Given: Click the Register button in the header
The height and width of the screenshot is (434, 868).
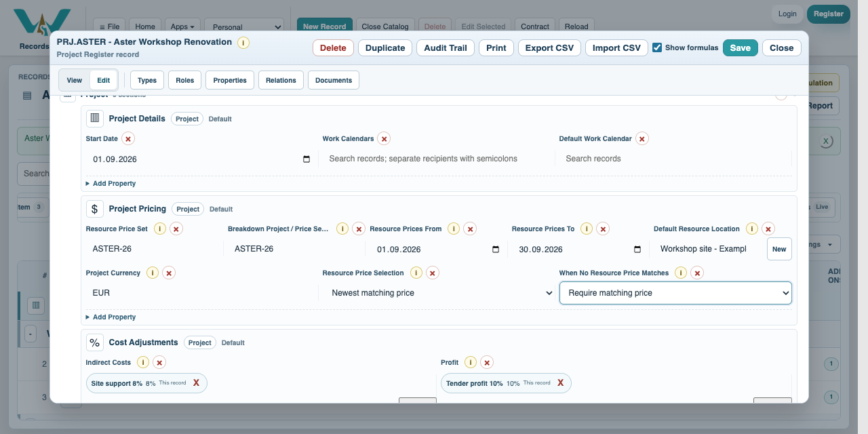Looking at the screenshot, I should coord(829,14).
